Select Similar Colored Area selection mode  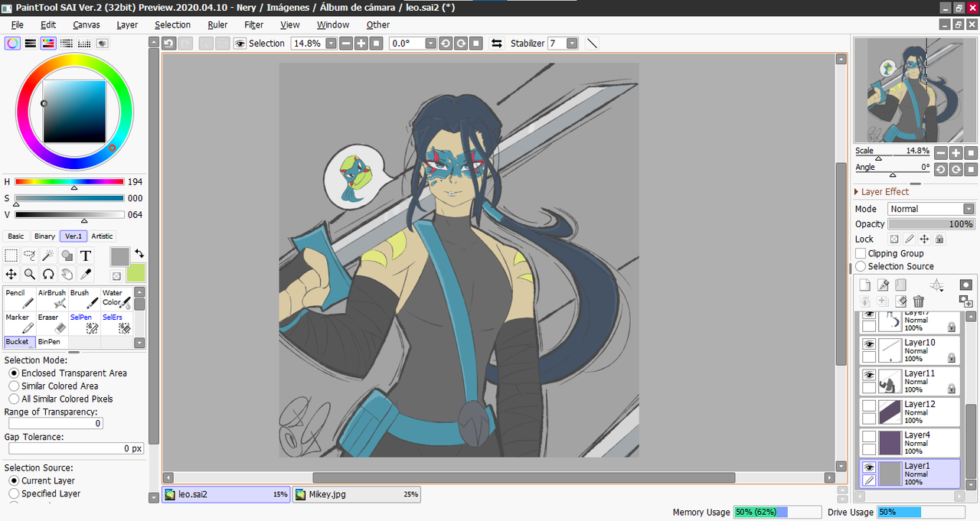14,386
